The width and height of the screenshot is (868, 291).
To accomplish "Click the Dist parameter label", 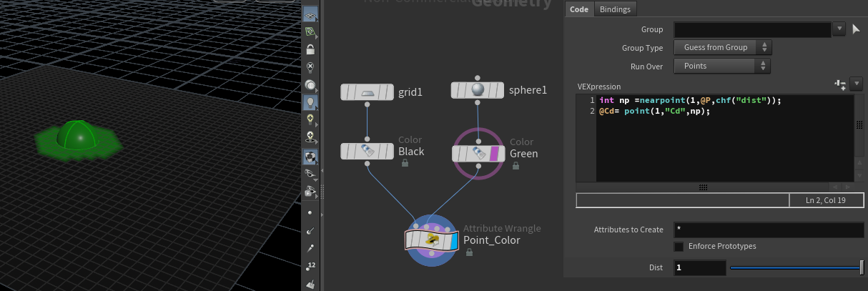I will click(655, 267).
